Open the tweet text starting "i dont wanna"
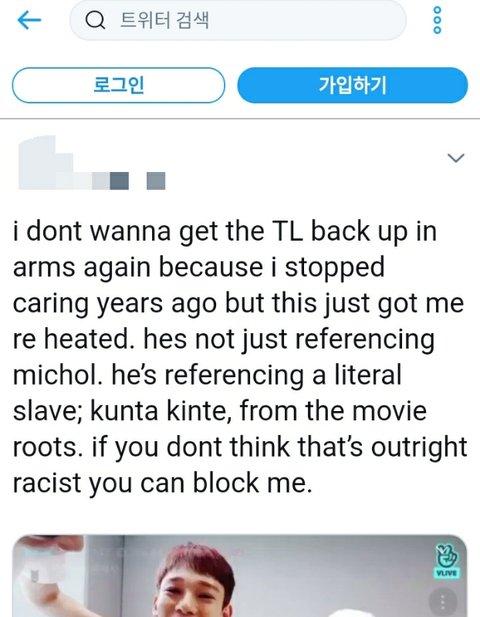The image size is (480, 617). pos(240,357)
